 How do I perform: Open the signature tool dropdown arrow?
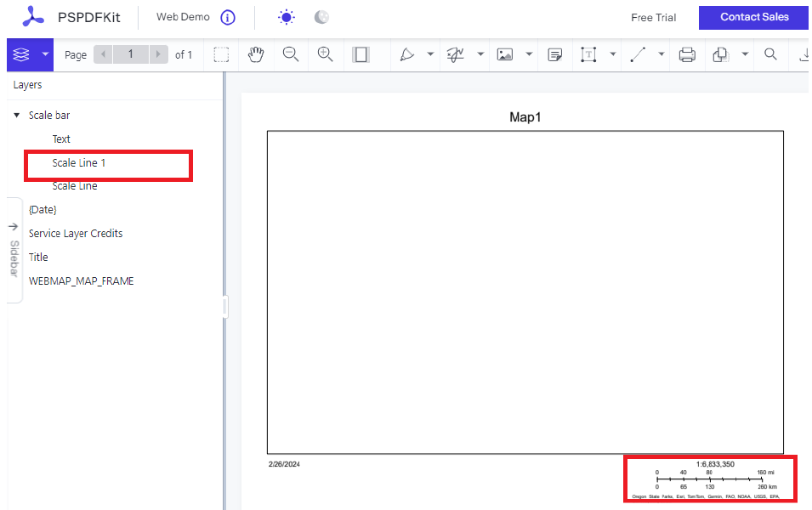click(x=480, y=54)
